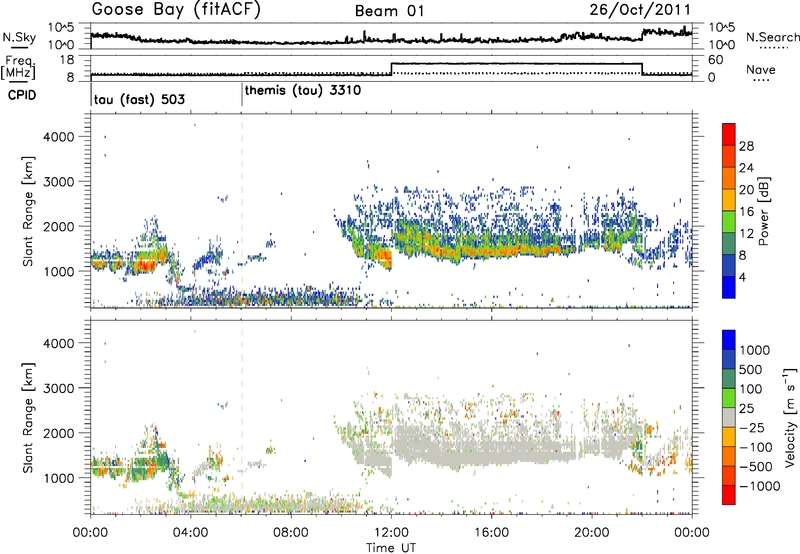Click the 'Nave' legend label

coord(761,70)
